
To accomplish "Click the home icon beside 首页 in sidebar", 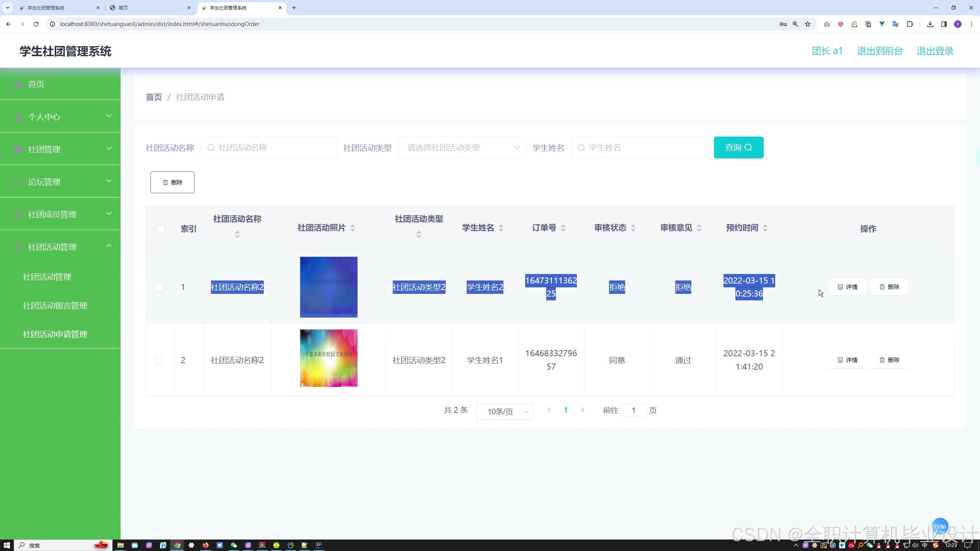I will [18, 85].
